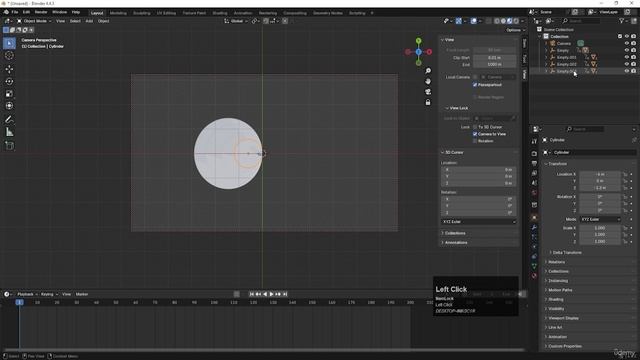Collapse the View panel section
640x360 pixels.
(447, 40)
